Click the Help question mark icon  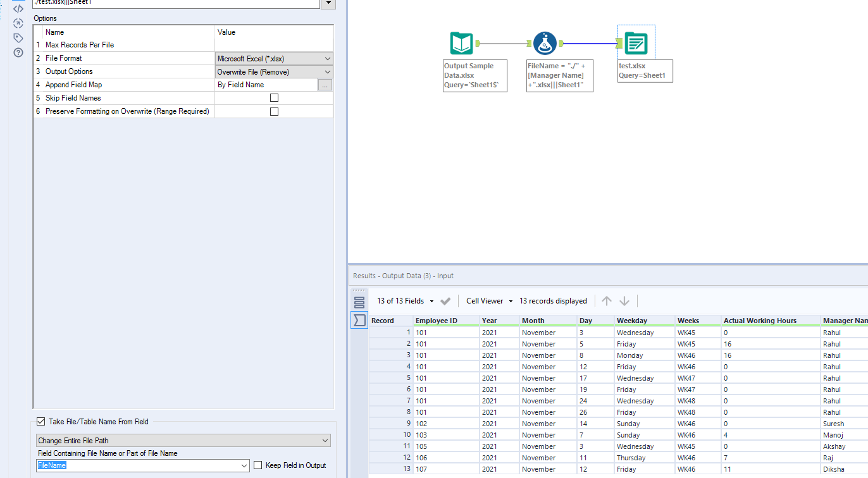pos(18,52)
